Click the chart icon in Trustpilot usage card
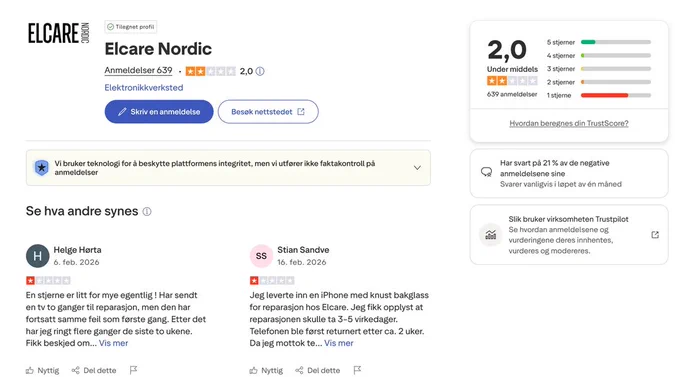The height and width of the screenshot is (377, 680). point(490,235)
